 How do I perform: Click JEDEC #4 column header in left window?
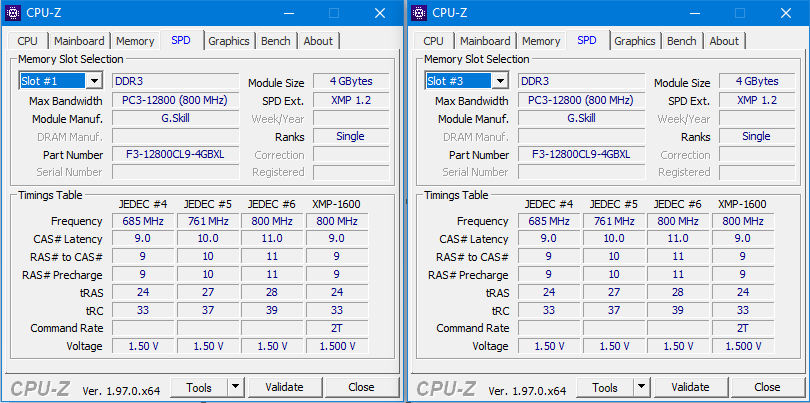tap(143, 204)
